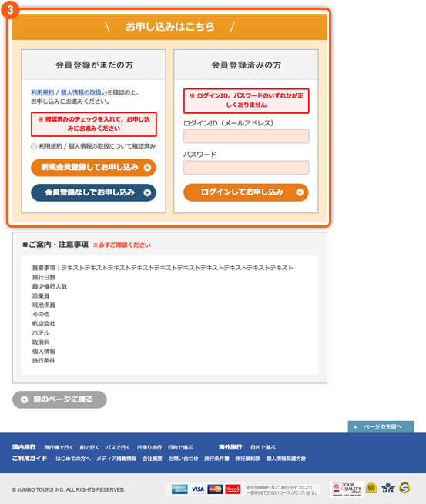The width and height of the screenshot is (426, 504).
Task: Click the VISA card logo
Action: [197, 489]
